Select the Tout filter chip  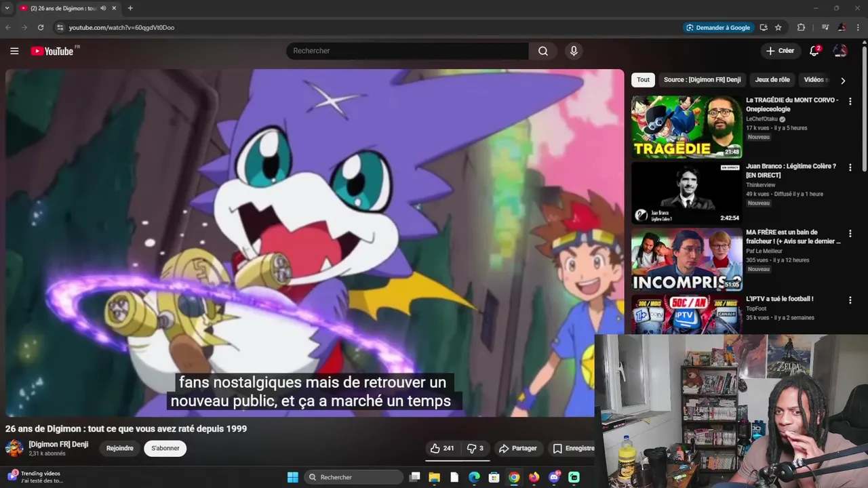pos(643,80)
